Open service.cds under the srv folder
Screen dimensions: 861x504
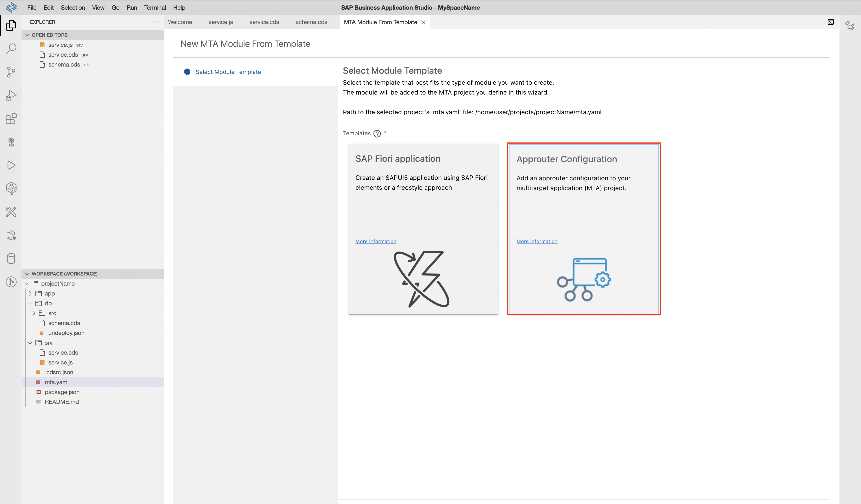coord(93,353)
